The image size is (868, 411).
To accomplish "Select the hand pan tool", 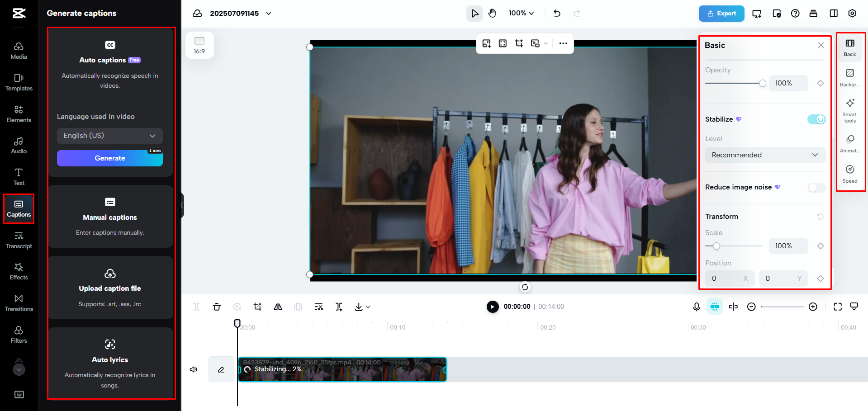I will pyautogui.click(x=492, y=13).
